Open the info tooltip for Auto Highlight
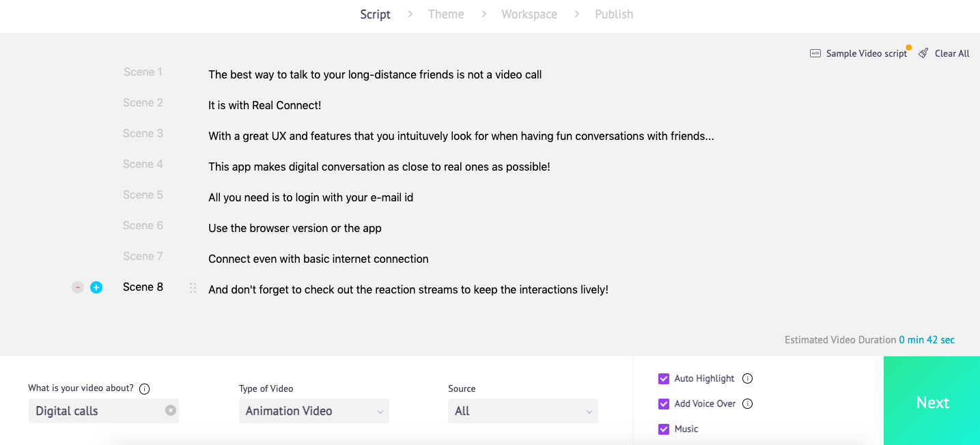This screenshot has width=980, height=445. [x=748, y=378]
